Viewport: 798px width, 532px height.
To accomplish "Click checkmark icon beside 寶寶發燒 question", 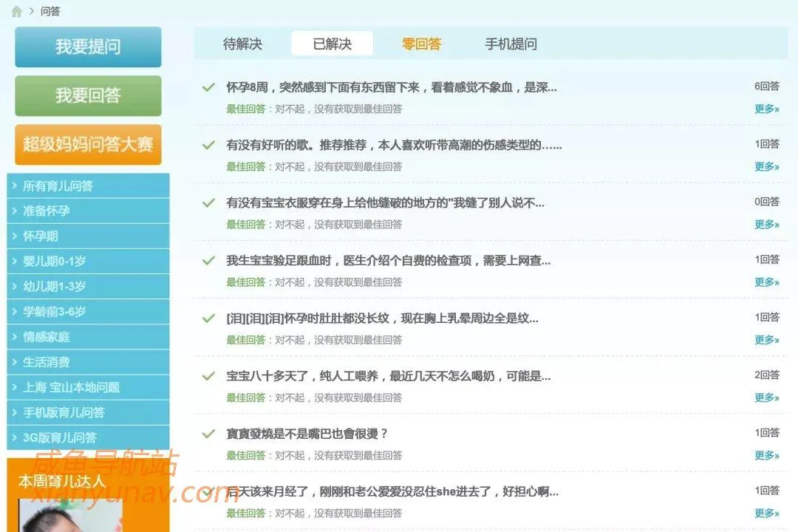I will click(208, 434).
